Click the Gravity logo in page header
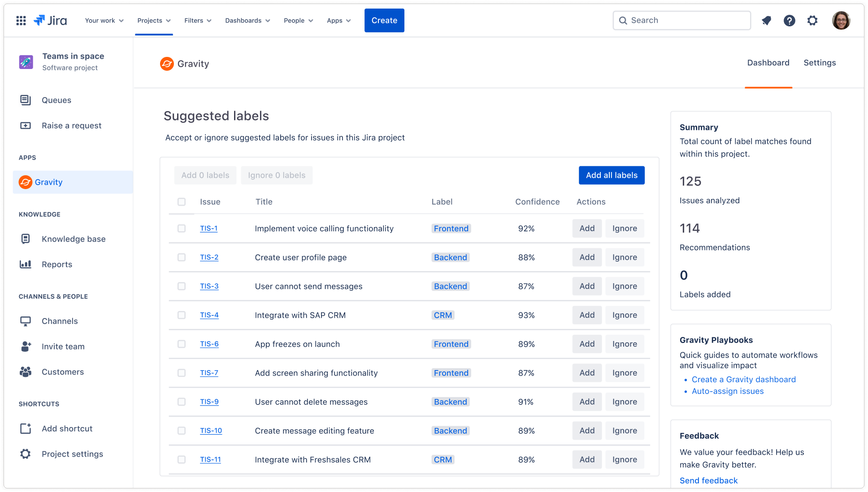868x492 pixels. (167, 64)
